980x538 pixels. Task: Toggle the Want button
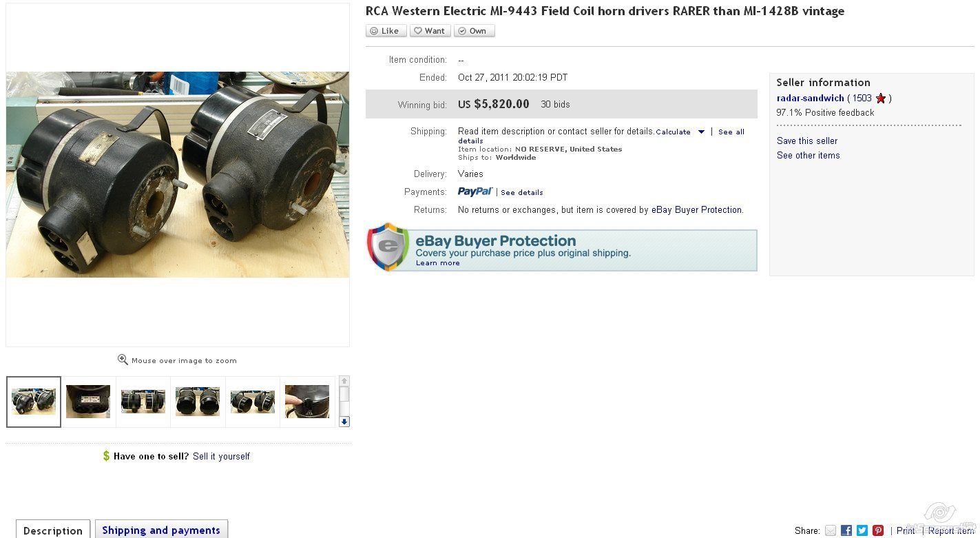pyautogui.click(x=430, y=31)
